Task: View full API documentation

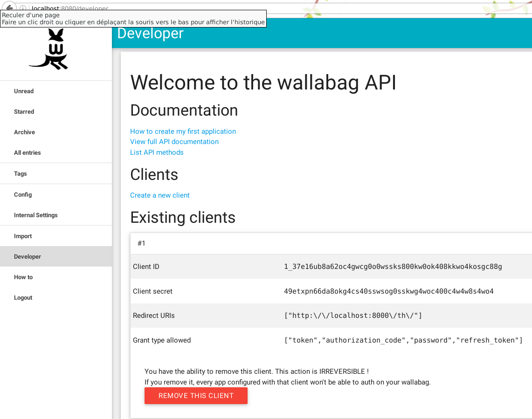Action: pos(174,142)
